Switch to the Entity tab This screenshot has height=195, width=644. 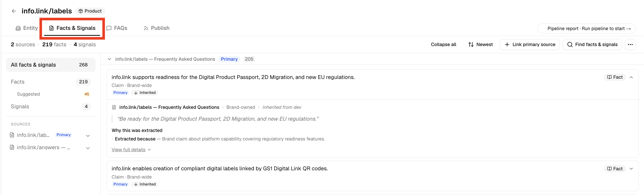pos(27,28)
